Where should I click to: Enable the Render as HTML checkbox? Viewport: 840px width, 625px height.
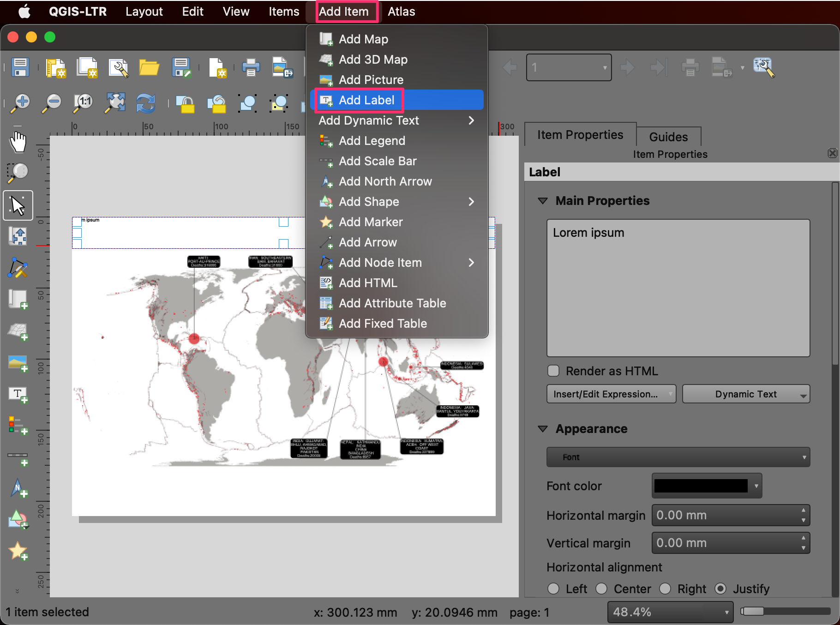(x=553, y=371)
